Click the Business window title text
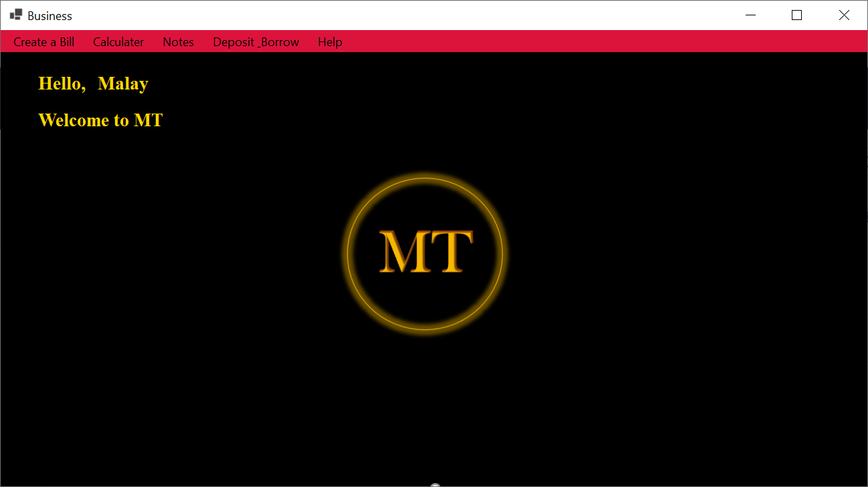This screenshot has height=487, width=868. click(x=49, y=15)
